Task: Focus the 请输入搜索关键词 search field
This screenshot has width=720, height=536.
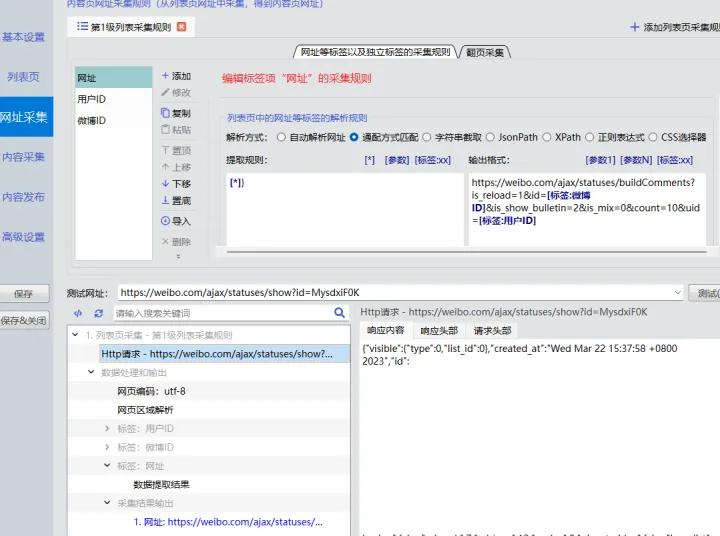Action: [224, 313]
